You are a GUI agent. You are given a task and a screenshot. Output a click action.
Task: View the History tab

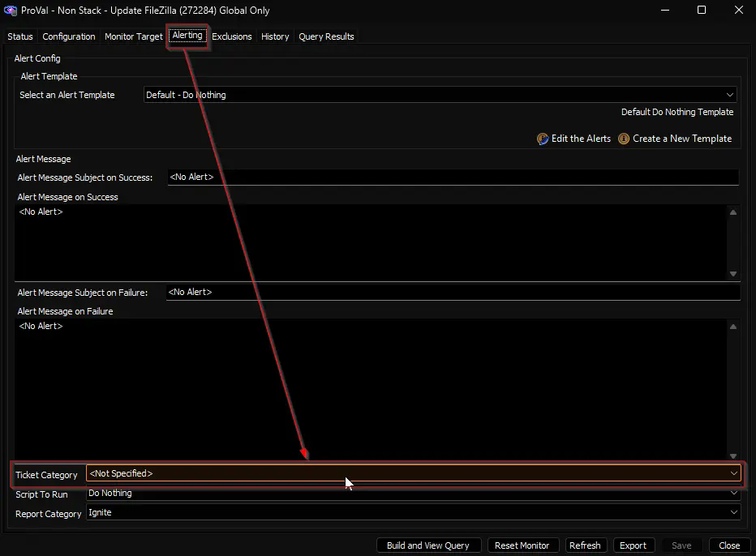coord(275,36)
